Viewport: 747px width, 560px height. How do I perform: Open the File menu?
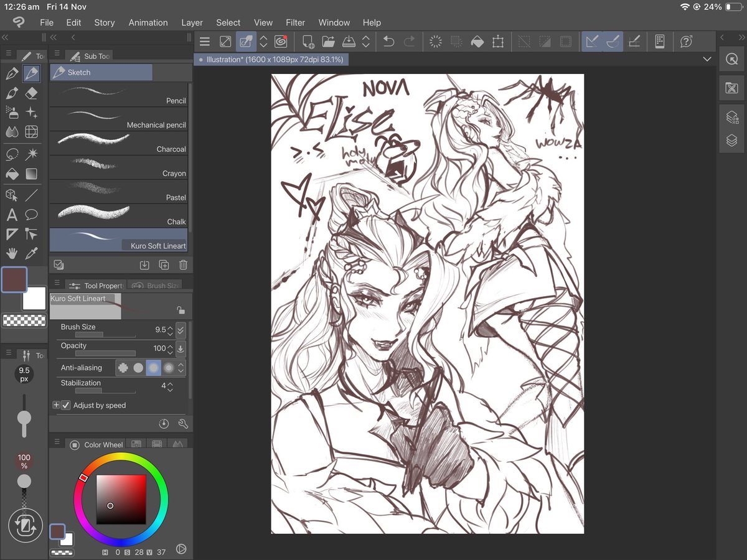pyautogui.click(x=47, y=22)
